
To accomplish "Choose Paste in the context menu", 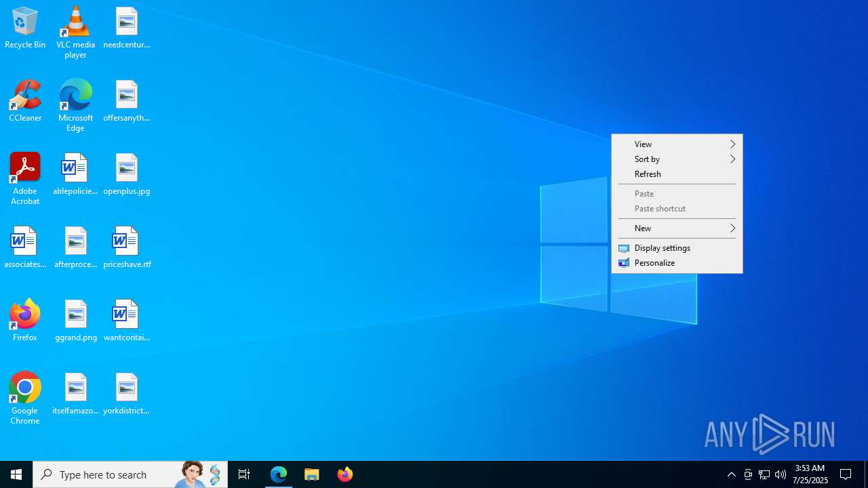I will (677, 194).
